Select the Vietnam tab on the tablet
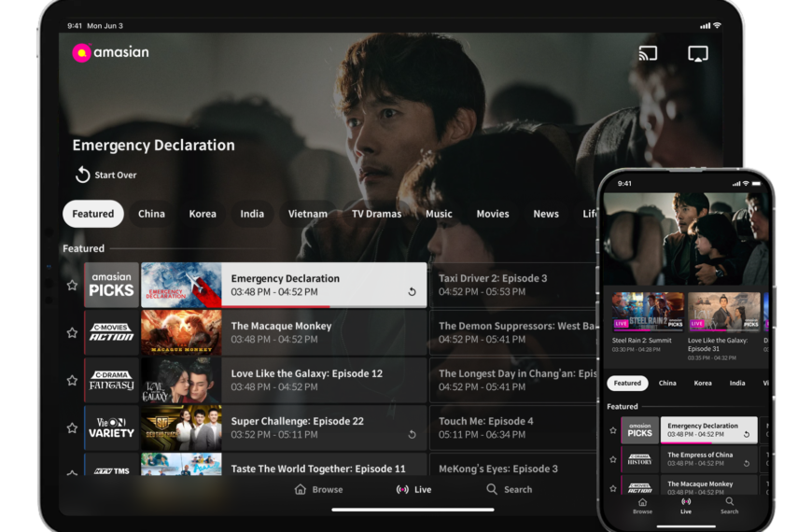 [x=308, y=214]
